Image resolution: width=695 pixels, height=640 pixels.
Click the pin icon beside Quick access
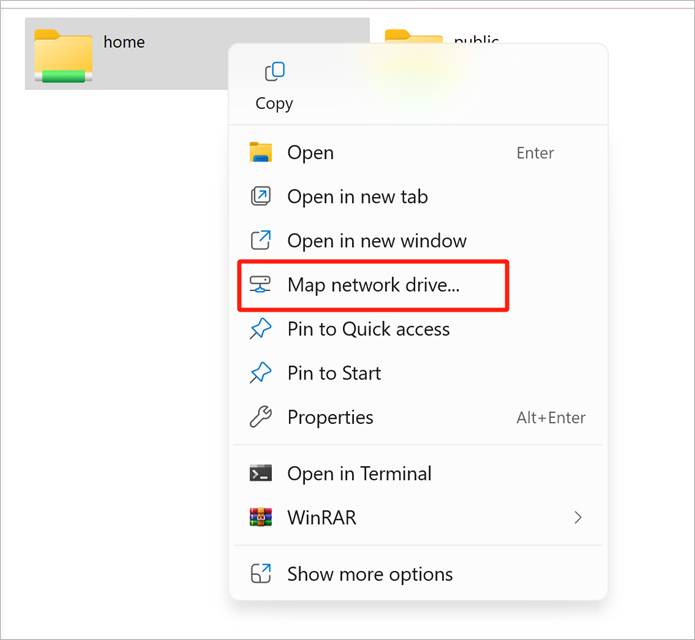[x=260, y=329]
